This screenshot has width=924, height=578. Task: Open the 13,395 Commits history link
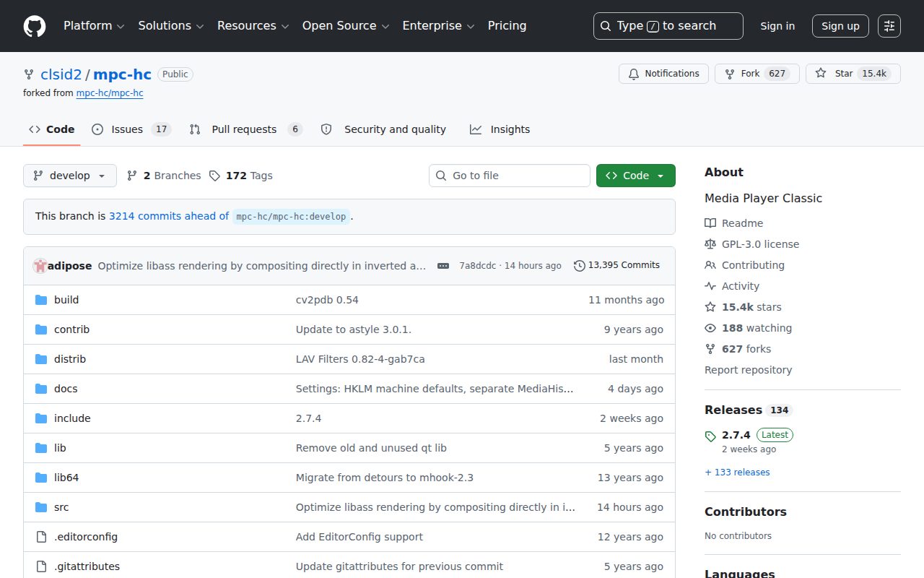click(x=616, y=265)
